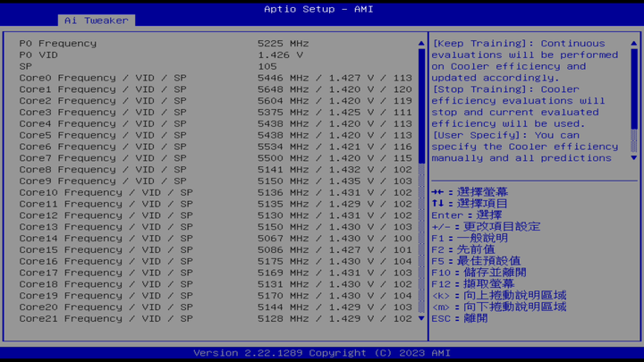The image size is (644, 362).
Task: Select Core9 Frequency / VID / SP row
Action: [216, 181]
